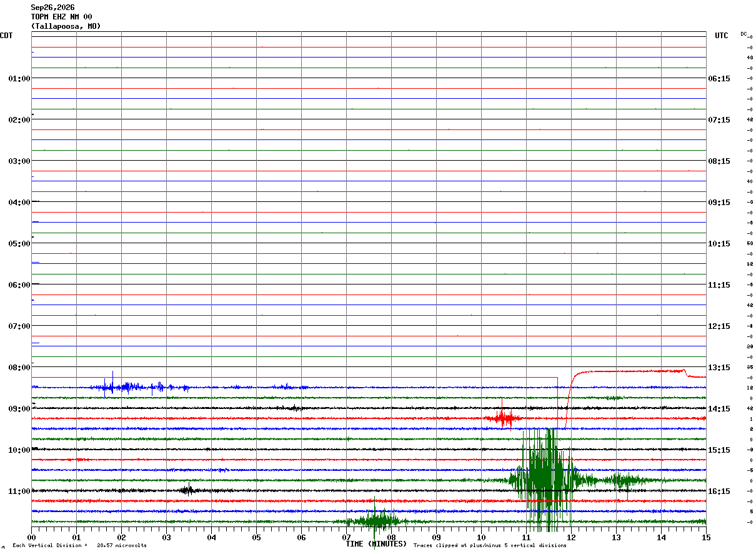Click the 16:15 UTC time label
The width and height of the screenshot is (756, 554).
pos(719,491)
